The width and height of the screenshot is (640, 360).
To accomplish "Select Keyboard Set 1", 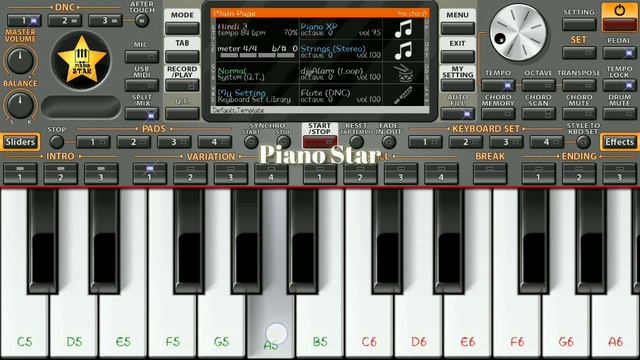I will [x=425, y=142].
